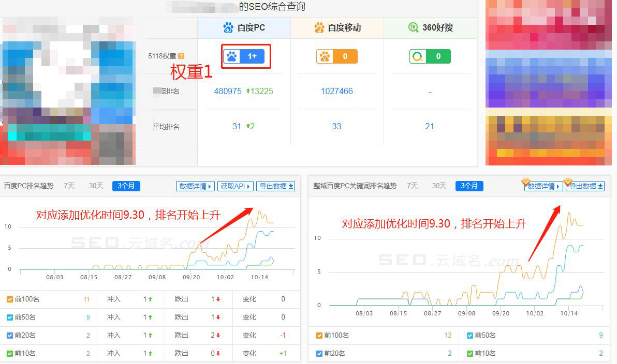Screen dimensions: 617x364
Task: Click the orange 百度移动 weight badge showing 0
Action: 337,56
